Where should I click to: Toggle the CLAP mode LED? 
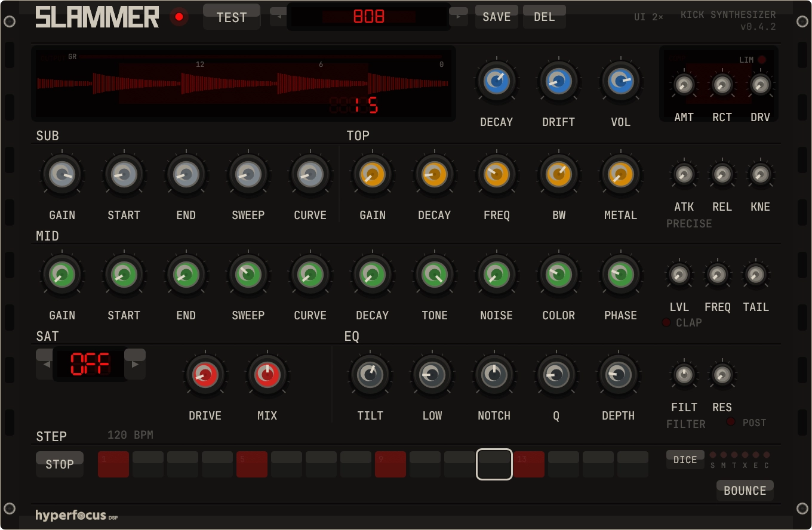tap(666, 323)
